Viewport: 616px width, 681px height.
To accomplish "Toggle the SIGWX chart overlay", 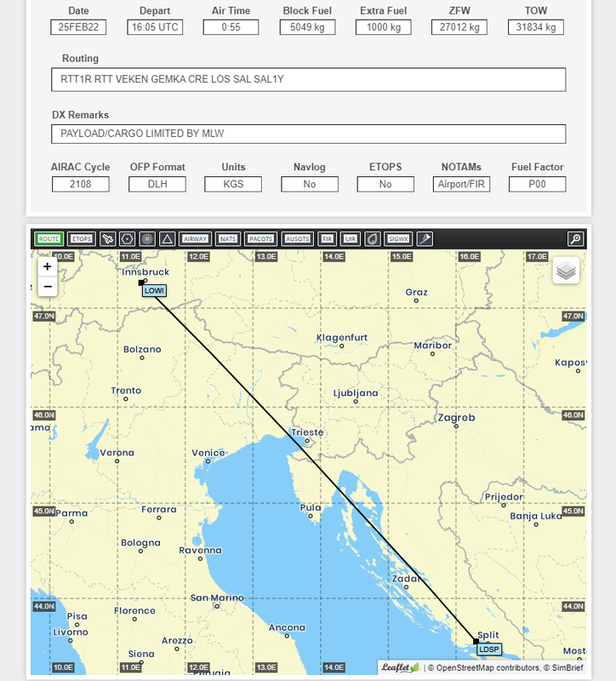I will tap(398, 239).
